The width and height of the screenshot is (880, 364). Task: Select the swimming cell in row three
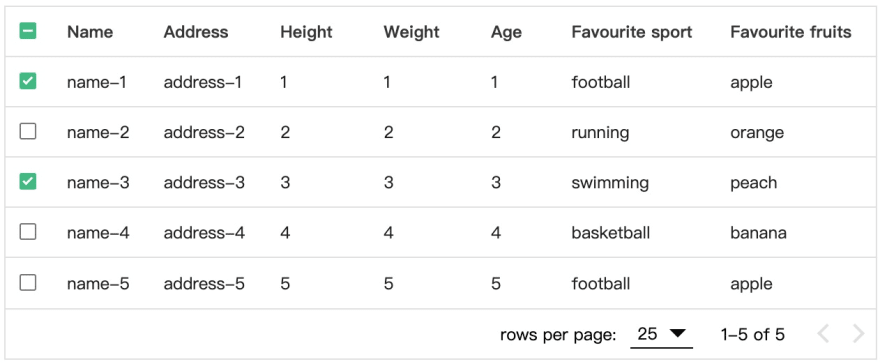(610, 183)
